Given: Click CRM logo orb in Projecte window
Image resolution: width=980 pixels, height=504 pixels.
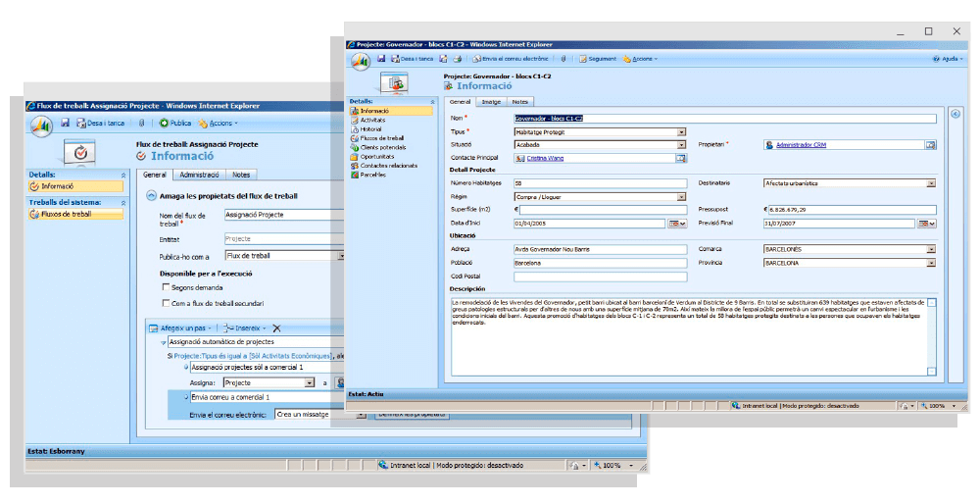Looking at the screenshot, I should (361, 61).
